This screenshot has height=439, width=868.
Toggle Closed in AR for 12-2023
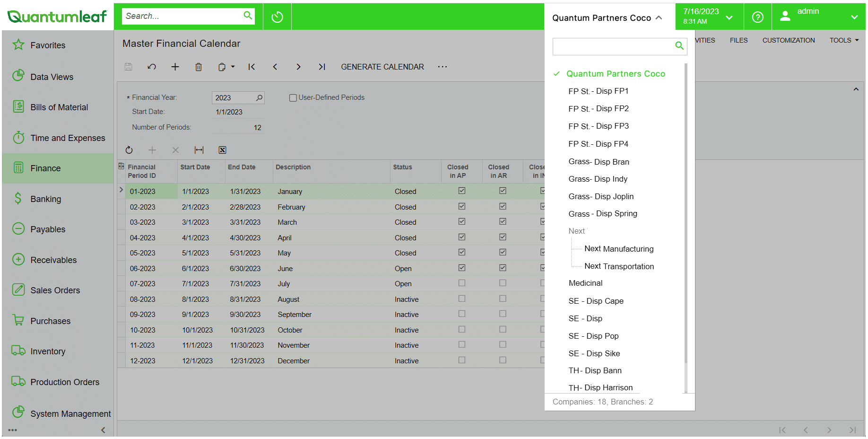tap(503, 360)
